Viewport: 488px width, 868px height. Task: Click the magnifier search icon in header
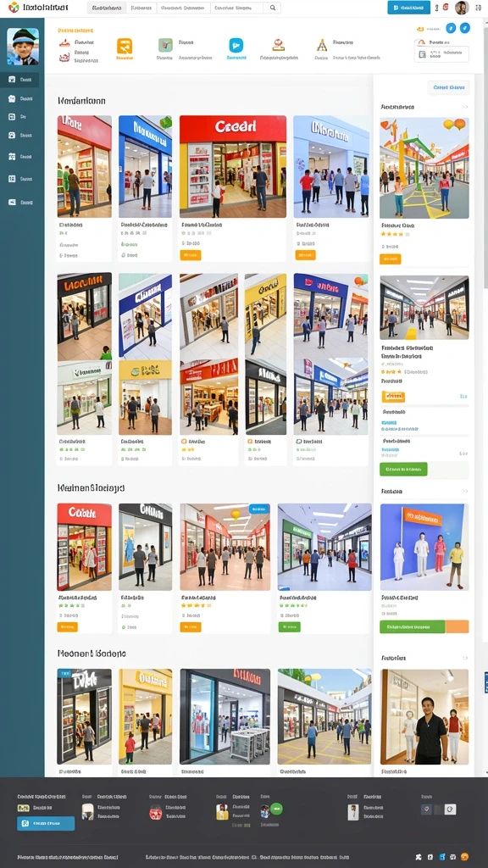(x=272, y=8)
